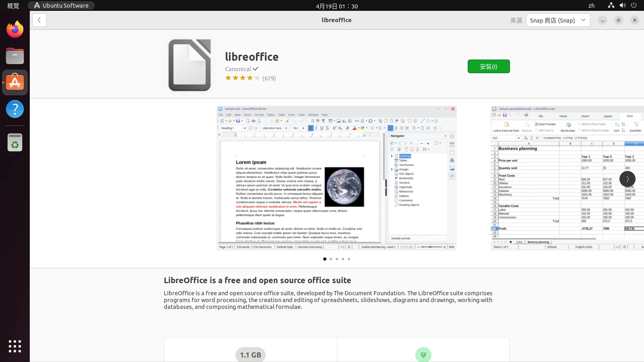Click the next screenshot arrow
The image size is (644, 362).
pos(627,179)
